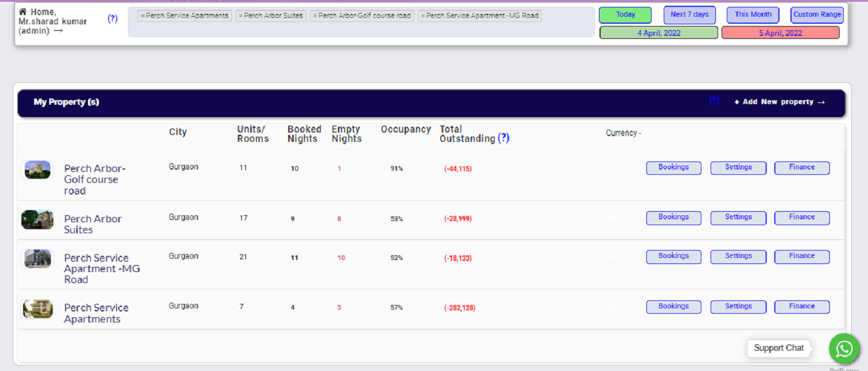The image size is (868, 371).
Task: Open Perch Arbor Suites property name
Action: (93, 224)
